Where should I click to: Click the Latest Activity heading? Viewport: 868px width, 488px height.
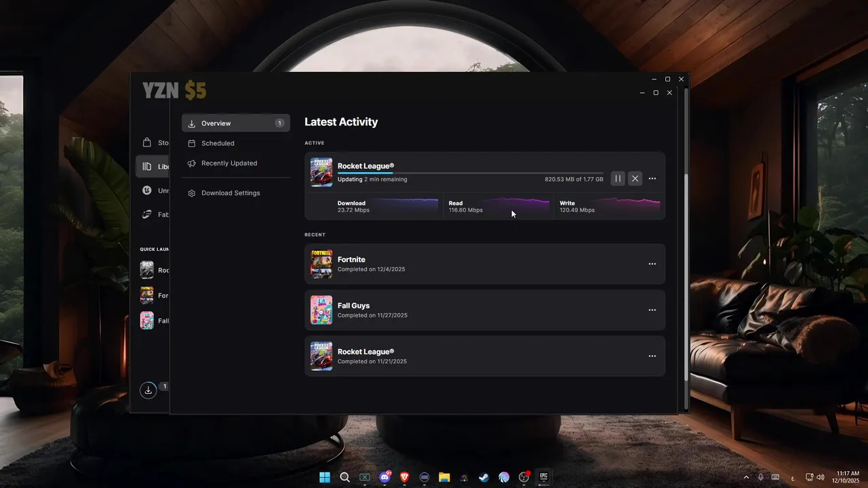pos(341,122)
